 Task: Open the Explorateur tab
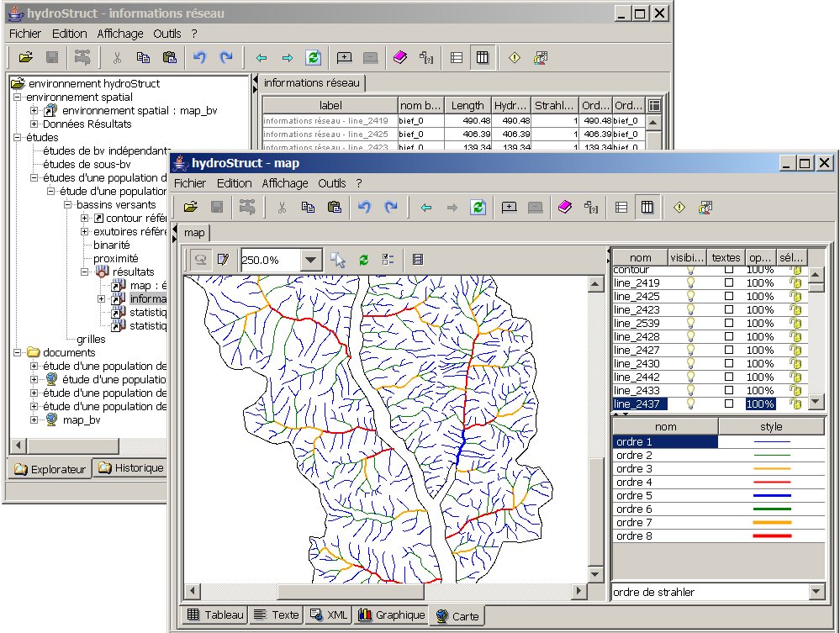tap(50, 469)
